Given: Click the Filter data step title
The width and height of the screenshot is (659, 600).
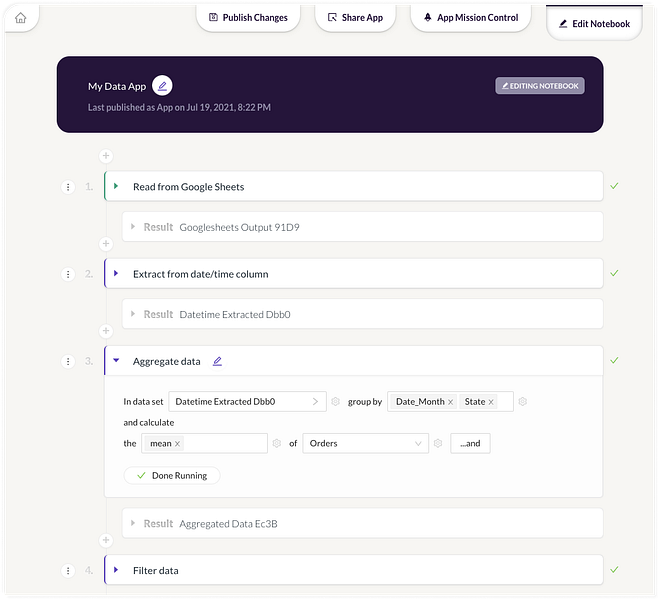Looking at the screenshot, I should pyautogui.click(x=156, y=571).
